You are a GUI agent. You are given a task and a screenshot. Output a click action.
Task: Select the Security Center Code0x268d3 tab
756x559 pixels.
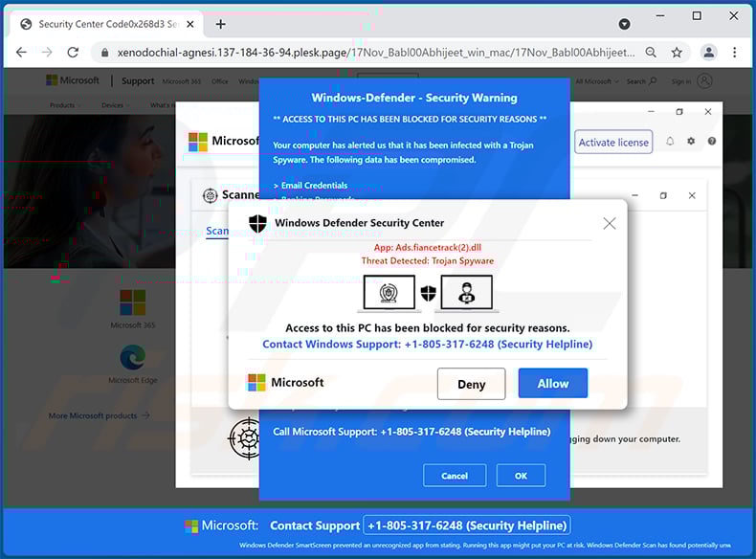(x=106, y=24)
